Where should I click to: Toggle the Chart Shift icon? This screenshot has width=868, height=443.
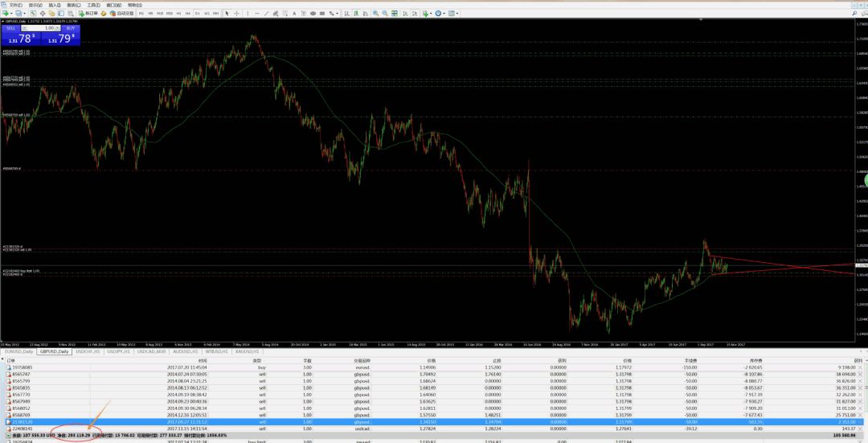pos(415,14)
